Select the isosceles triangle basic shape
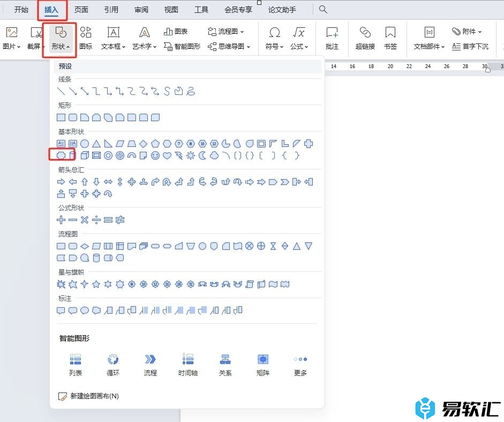The image size is (504, 422). [x=96, y=144]
